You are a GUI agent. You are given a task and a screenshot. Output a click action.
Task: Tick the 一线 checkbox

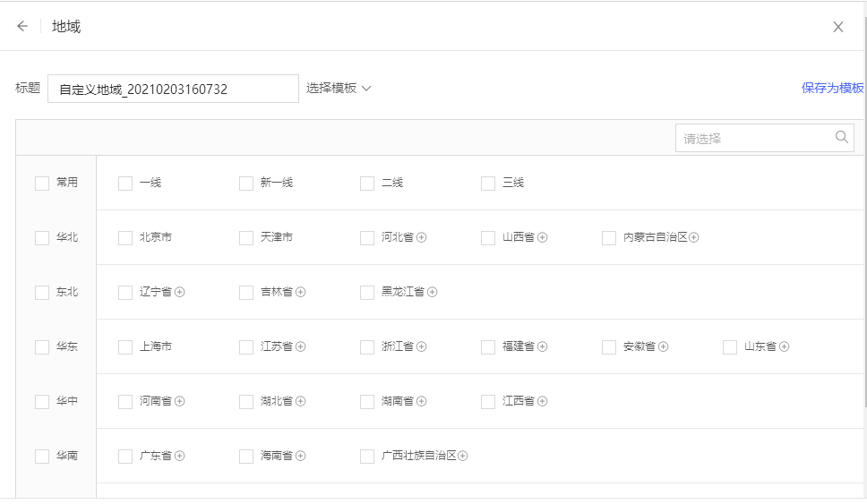tap(125, 183)
